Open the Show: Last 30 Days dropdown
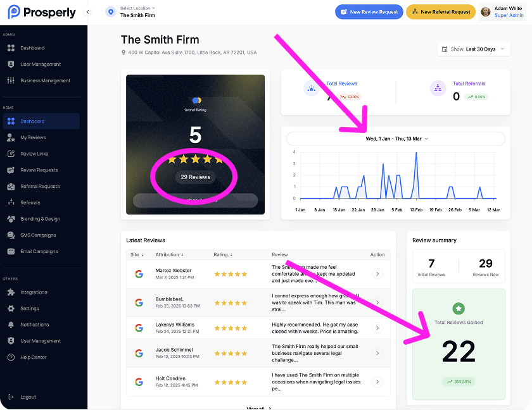 (x=474, y=49)
